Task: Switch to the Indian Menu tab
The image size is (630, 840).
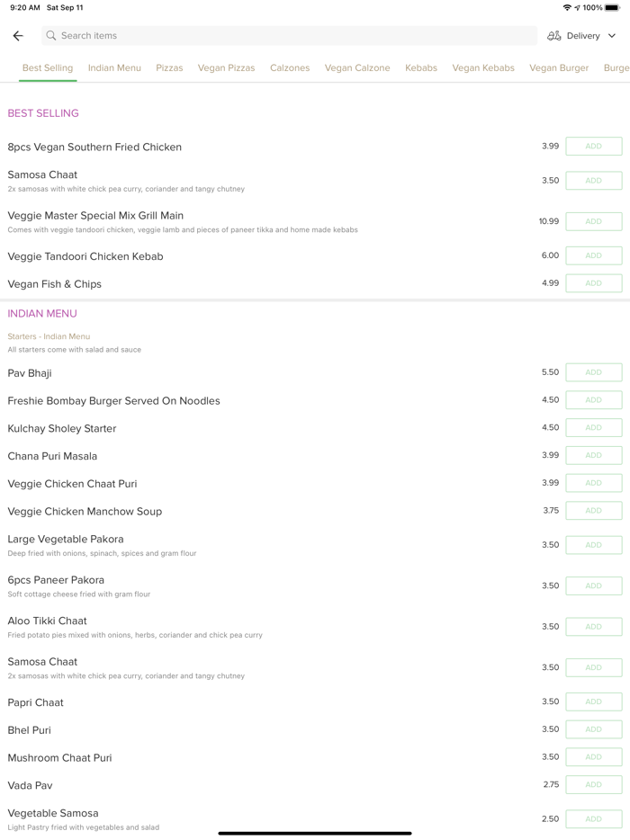Action: [x=114, y=68]
